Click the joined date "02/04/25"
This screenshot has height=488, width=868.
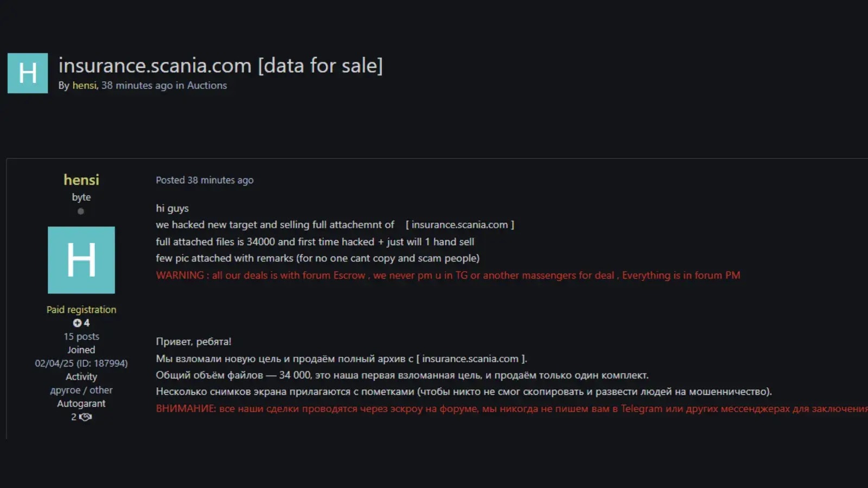coord(53,363)
